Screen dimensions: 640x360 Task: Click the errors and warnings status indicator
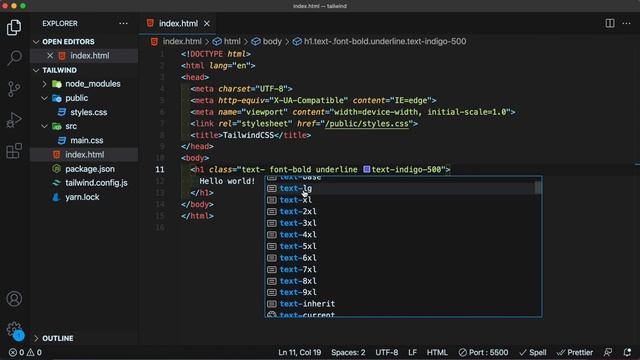[25, 352]
